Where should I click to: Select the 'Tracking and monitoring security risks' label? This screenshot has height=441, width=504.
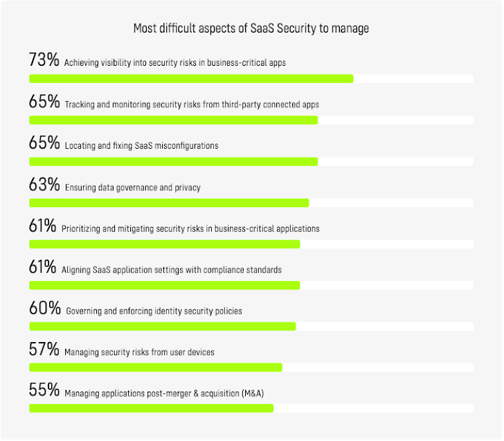[192, 105]
